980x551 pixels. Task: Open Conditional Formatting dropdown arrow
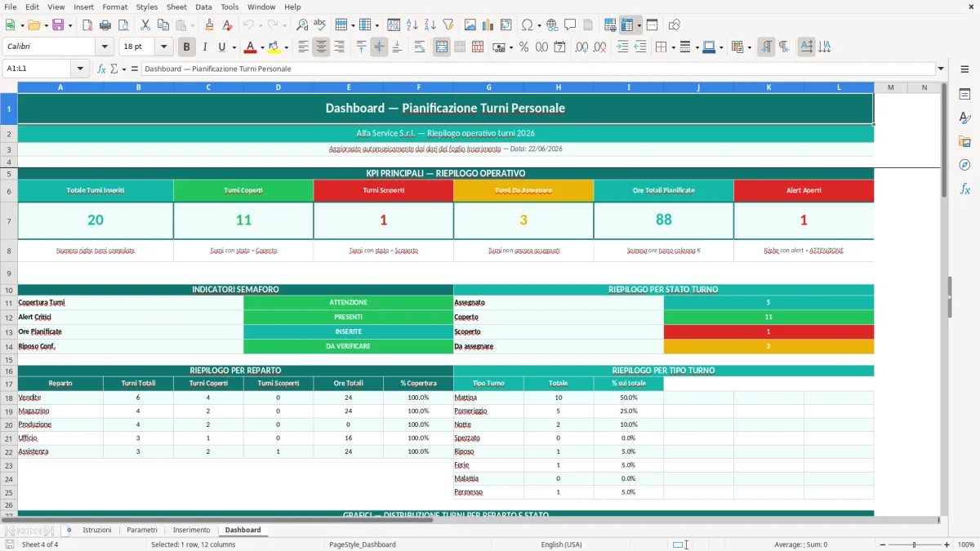[749, 47]
